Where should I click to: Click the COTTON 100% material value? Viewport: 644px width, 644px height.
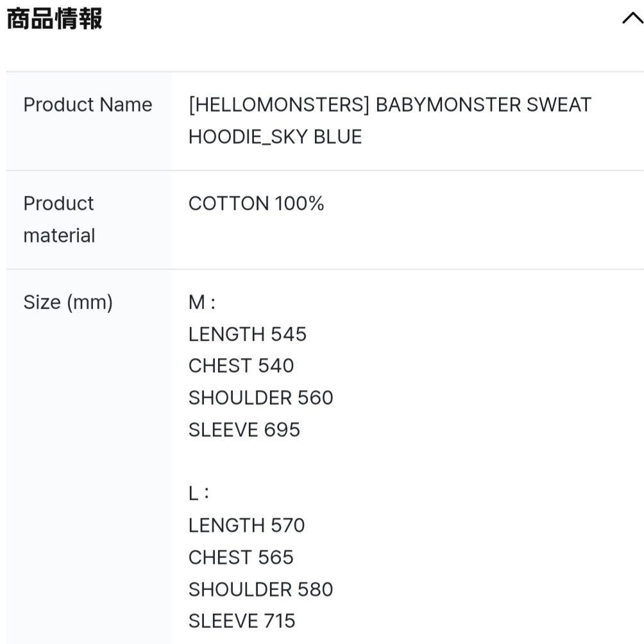(257, 203)
